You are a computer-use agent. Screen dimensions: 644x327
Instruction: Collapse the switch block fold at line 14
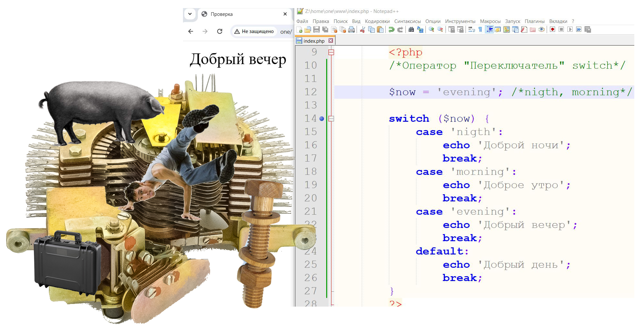331,119
